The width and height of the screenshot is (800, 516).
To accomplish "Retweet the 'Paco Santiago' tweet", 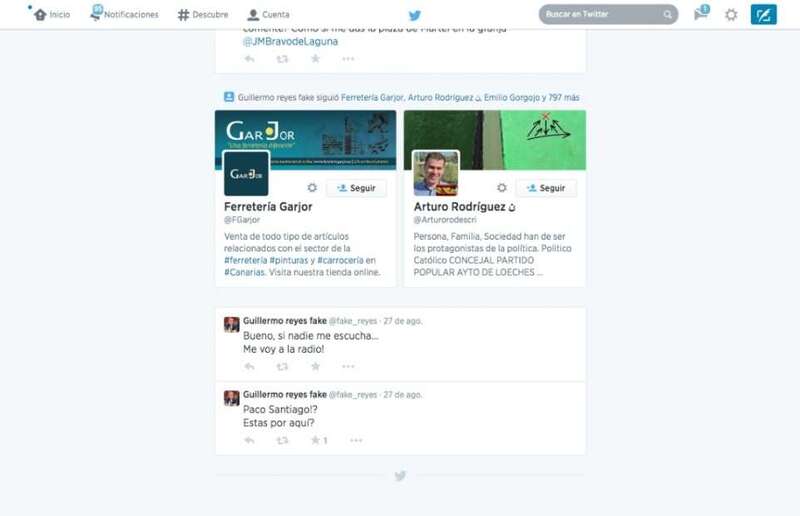I will (x=283, y=440).
